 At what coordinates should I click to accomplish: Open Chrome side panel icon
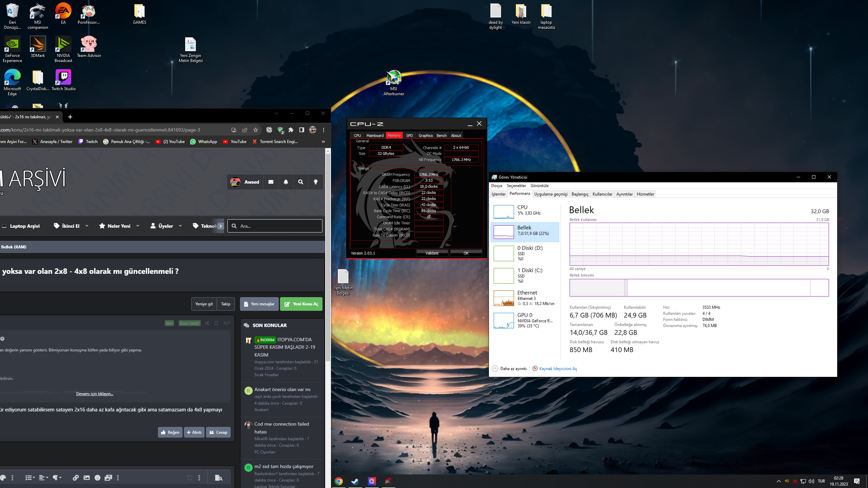[301, 130]
